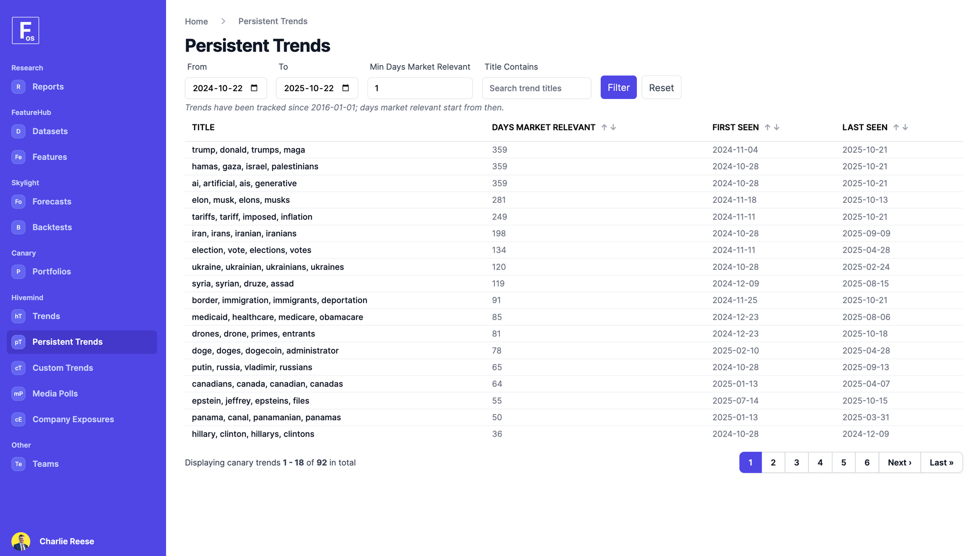The image size is (980, 556).
Task: Focus the Search trend titles field
Action: click(537, 88)
